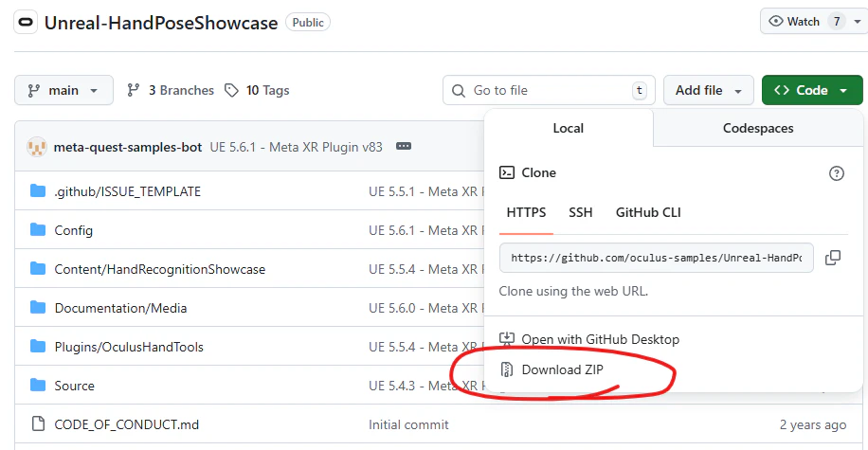Open the Source folder
This screenshot has width=868, height=450.
(x=74, y=386)
